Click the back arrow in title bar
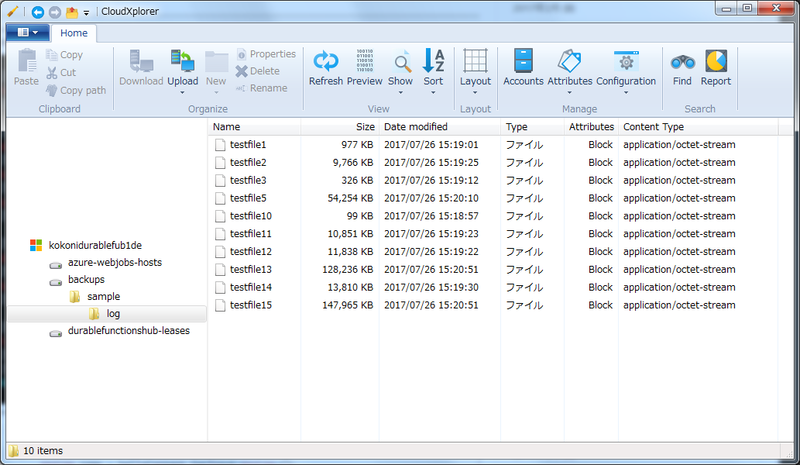800x465 pixels. [38, 12]
